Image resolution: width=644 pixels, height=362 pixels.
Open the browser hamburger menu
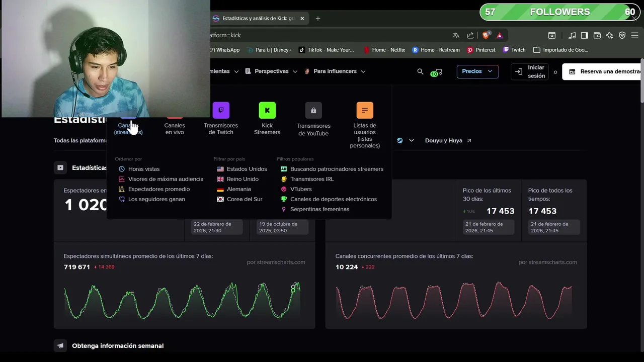click(636, 35)
